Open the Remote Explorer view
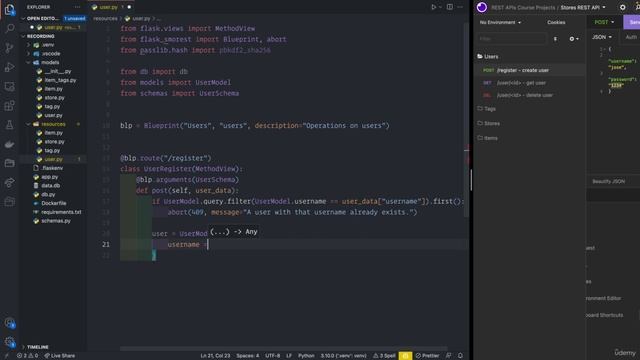This screenshot has width=640, height=360. tap(9, 87)
